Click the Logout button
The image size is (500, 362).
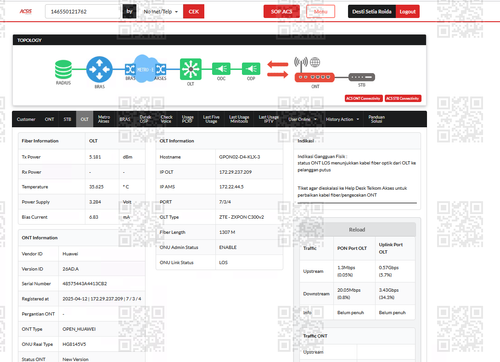click(x=407, y=12)
